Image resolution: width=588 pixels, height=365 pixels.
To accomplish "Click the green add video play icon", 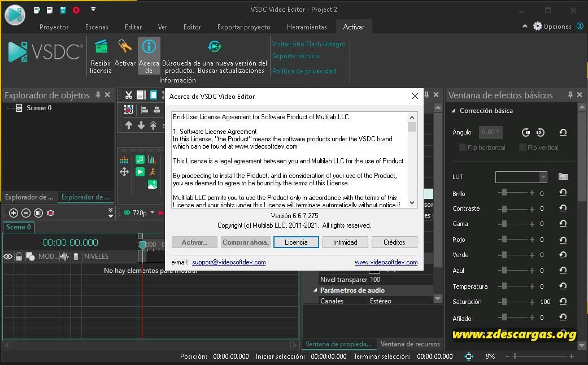I will click(x=140, y=172).
